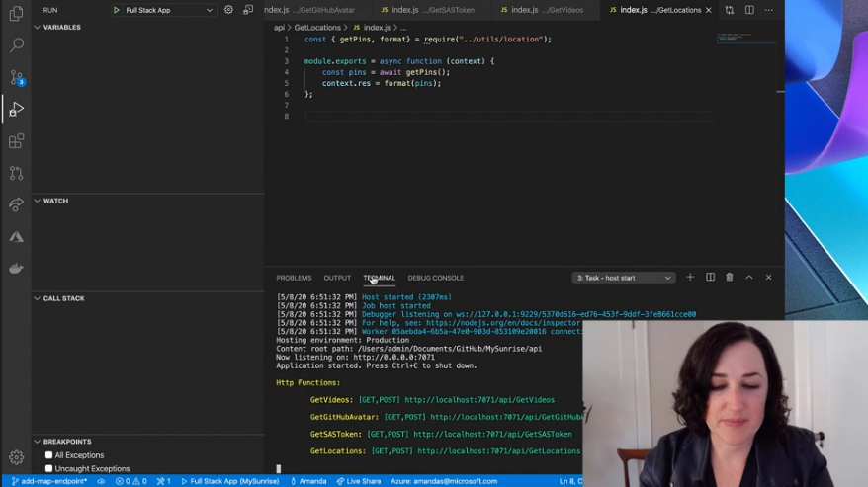Switch to the Problems panel tab

pos(294,278)
